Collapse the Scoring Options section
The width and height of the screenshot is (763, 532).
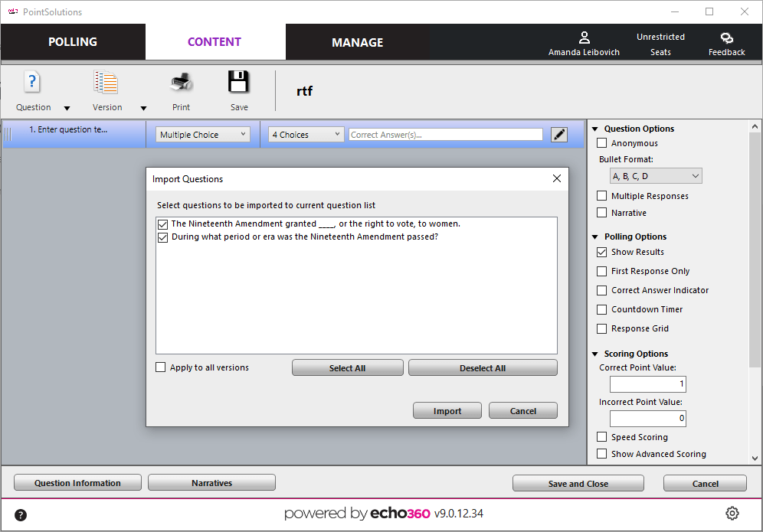click(596, 353)
